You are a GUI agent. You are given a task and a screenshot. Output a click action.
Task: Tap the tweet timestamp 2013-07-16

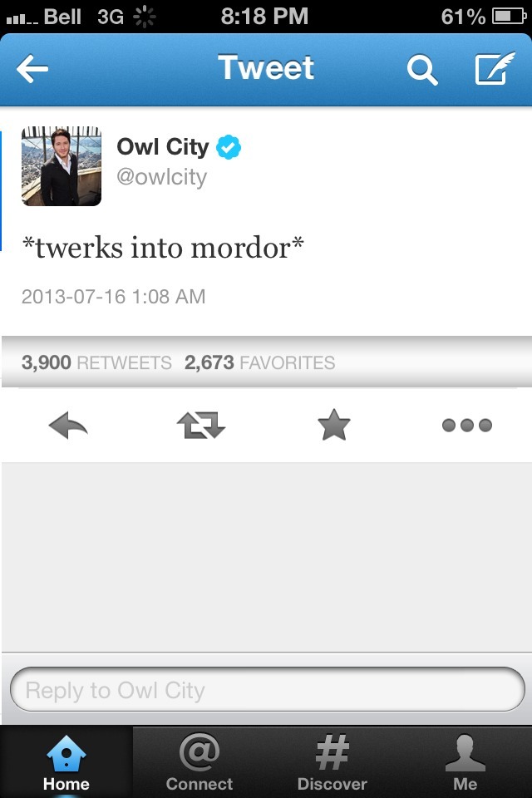tap(114, 297)
